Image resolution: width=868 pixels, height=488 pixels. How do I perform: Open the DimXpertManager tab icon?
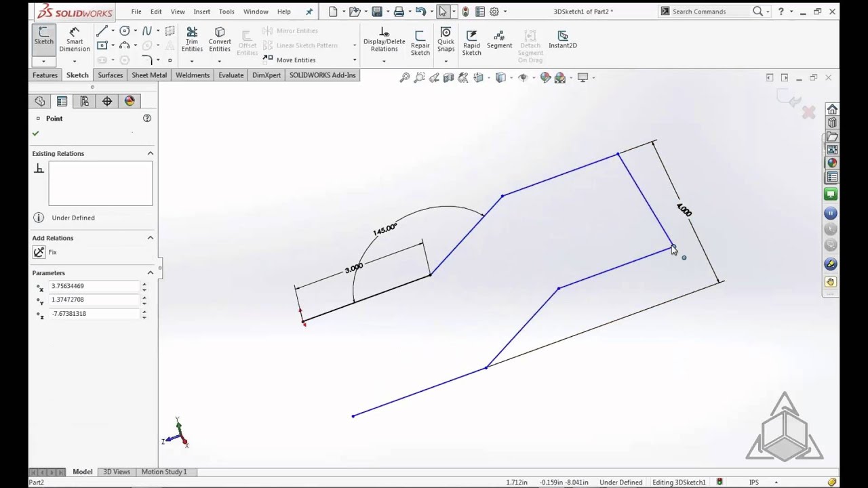[107, 101]
